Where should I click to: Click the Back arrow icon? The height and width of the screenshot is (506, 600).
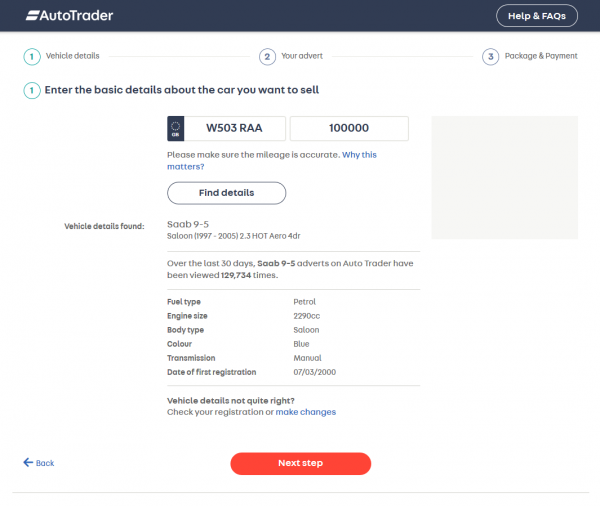pos(28,463)
